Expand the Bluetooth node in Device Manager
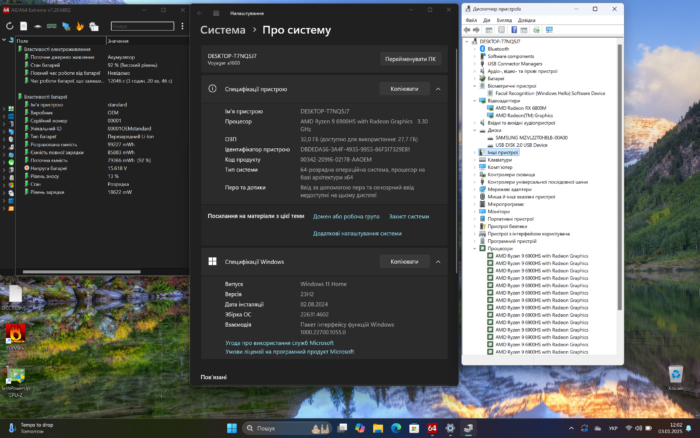 [x=475, y=49]
